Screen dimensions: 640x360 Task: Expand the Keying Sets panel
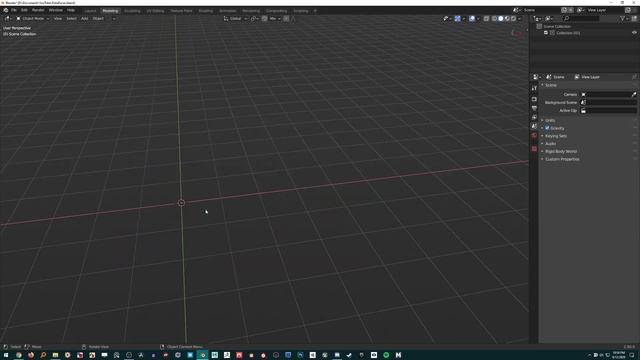556,136
